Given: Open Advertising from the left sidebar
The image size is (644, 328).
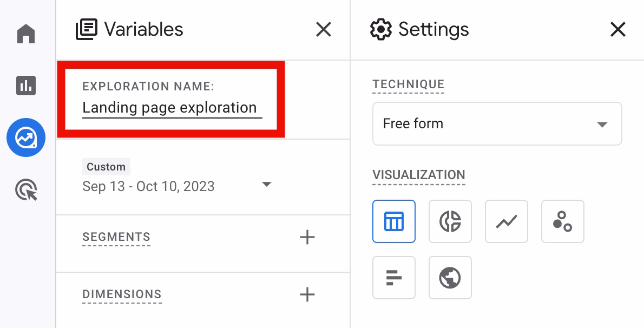Looking at the screenshot, I should (x=25, y=189).
